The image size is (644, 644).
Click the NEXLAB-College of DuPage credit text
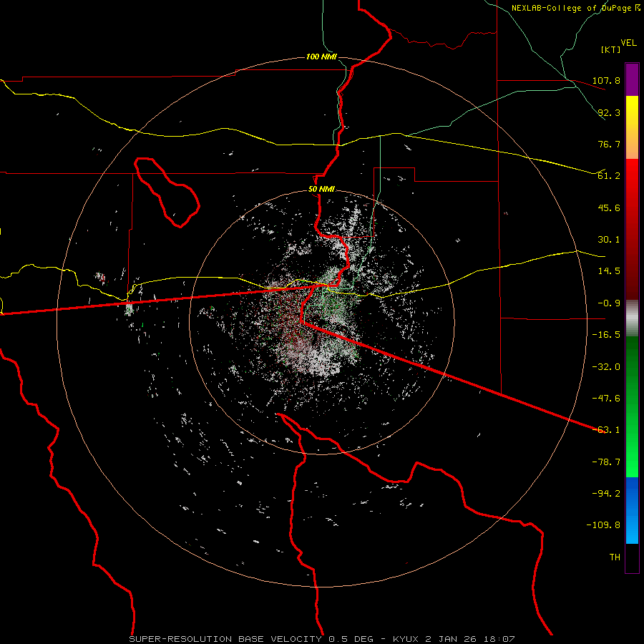[575, 8]
